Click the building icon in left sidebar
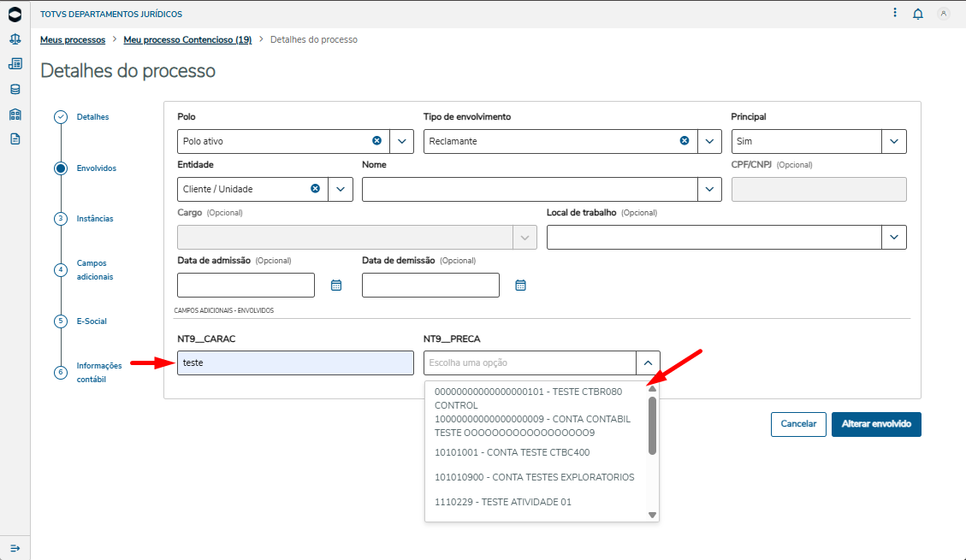 pos(15,115)
